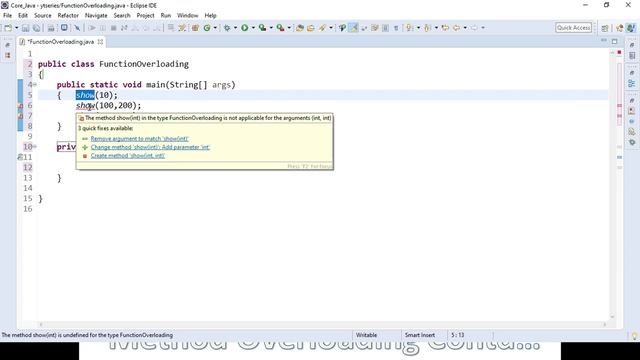This screenshot has height=360, width=640.
Task: Click the Terminate stop icon
Action: pos(113,28)
